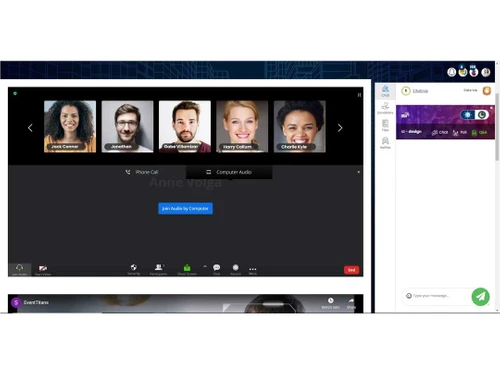The image size is (500, 375).
Task: Open the More three-dots menu
Action: 253,269
